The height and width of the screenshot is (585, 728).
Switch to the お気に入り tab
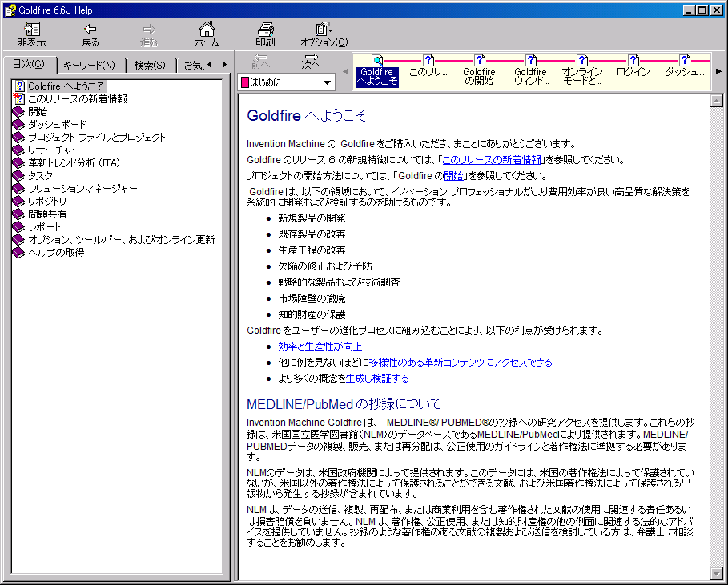[x=194, y=66]
